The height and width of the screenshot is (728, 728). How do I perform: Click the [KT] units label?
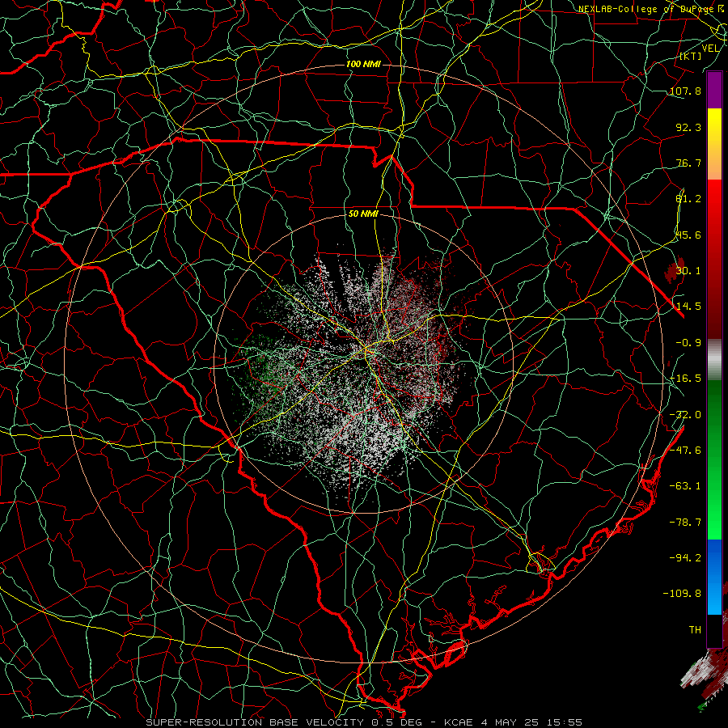[x=691, y=56]
